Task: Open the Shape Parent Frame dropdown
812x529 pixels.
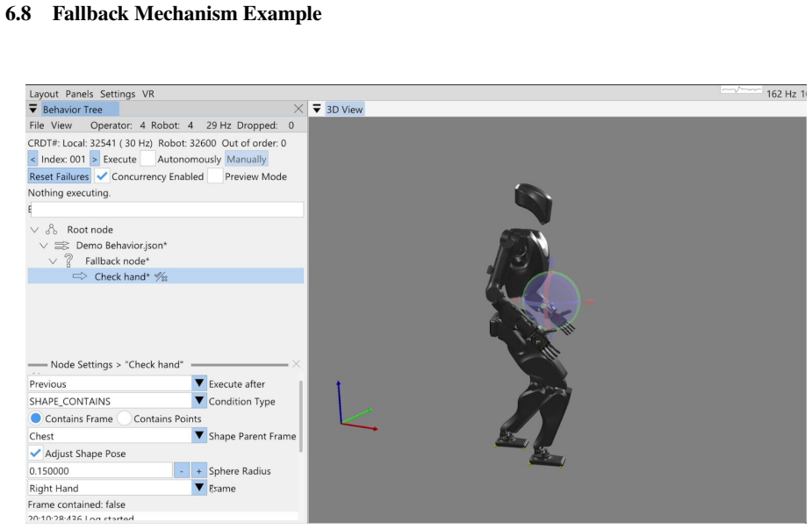Action: coord(199,435)
